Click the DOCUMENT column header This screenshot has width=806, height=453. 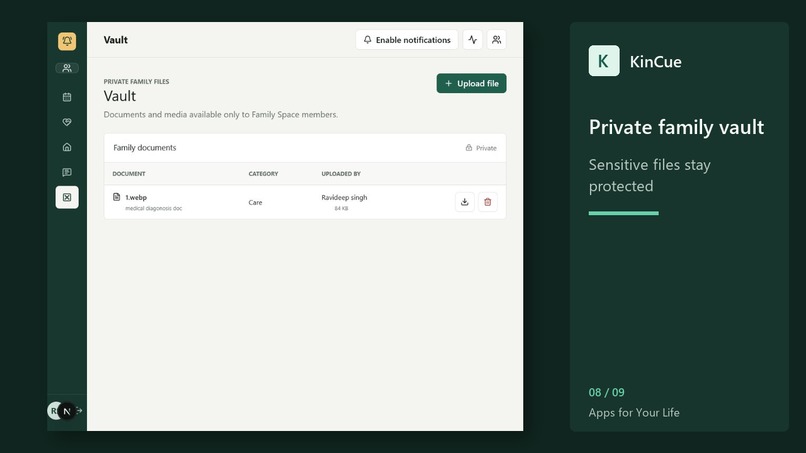click(129, 174)
